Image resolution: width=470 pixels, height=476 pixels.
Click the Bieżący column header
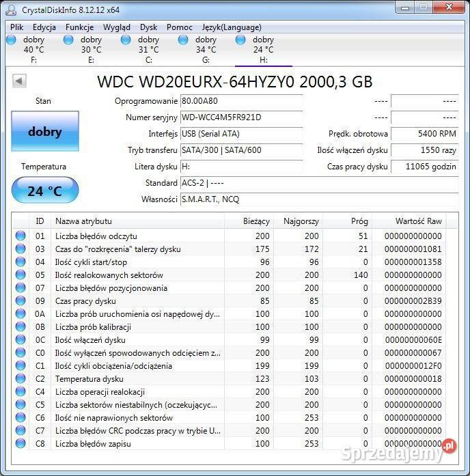pos(249,221)
